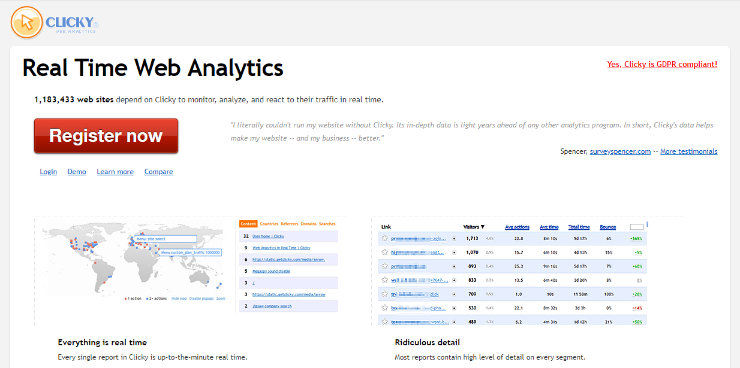This screenshot has width=740, height=368.
Task: Open the 'User home | Clicky' content link
Action: tap(269, 236)
